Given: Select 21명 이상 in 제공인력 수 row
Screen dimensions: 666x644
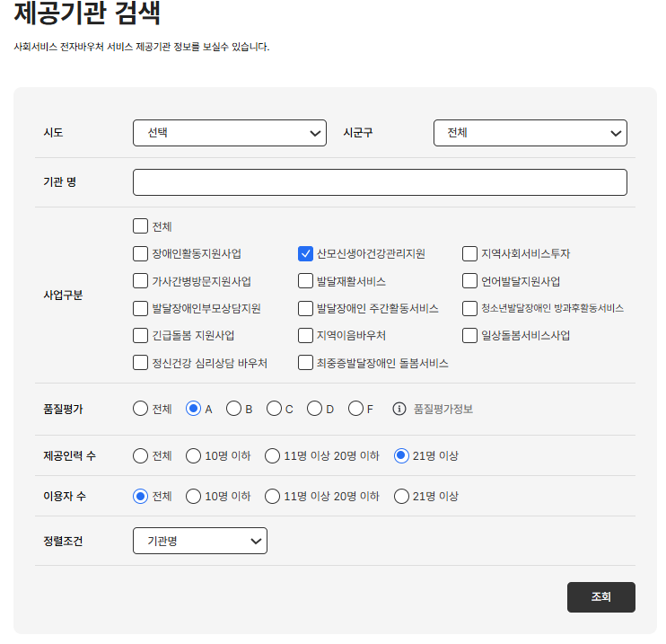Looking at the screenshot, I should 401,455.
